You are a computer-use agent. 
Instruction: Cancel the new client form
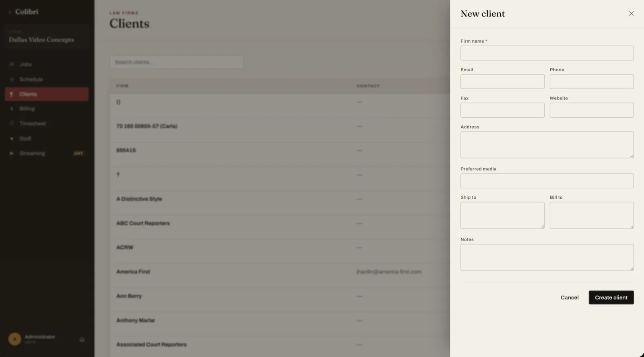570,297
